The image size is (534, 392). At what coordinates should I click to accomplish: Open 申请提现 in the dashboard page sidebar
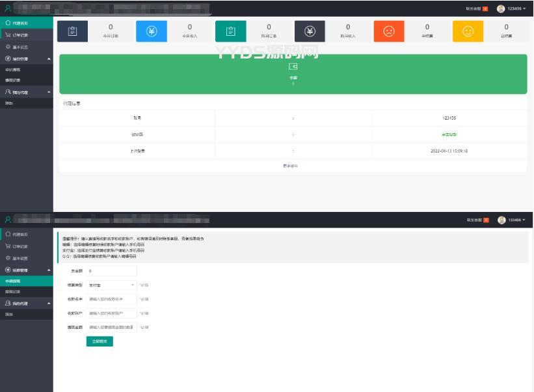[14, 70]
